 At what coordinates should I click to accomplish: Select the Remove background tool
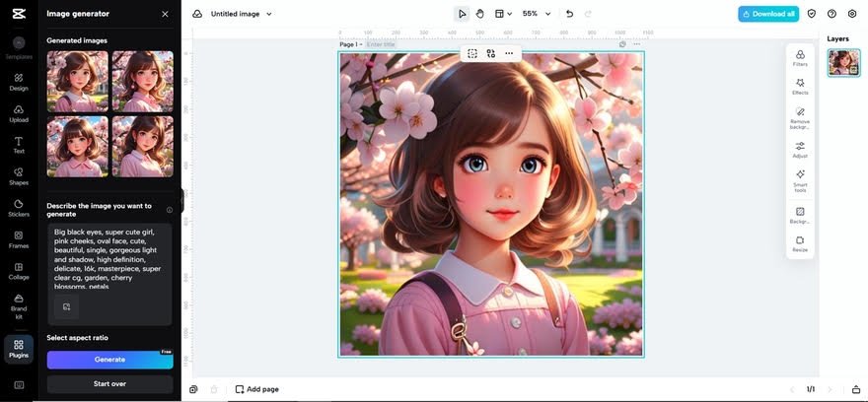click(x=800, y=116)
